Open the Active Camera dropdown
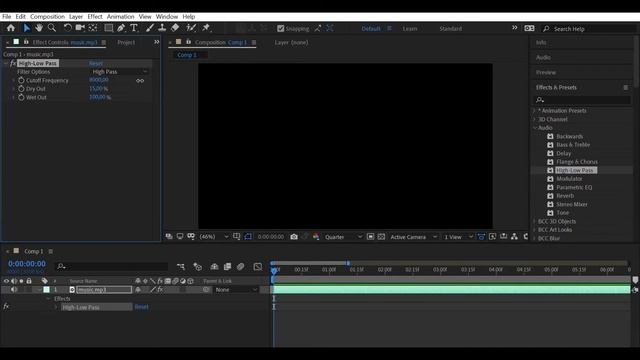 pos(413,237)
